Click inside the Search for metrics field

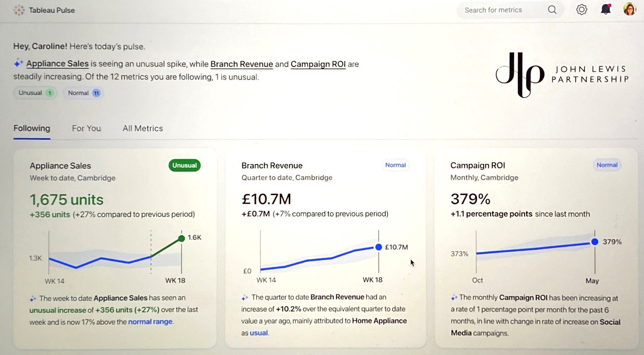[502, 10]
